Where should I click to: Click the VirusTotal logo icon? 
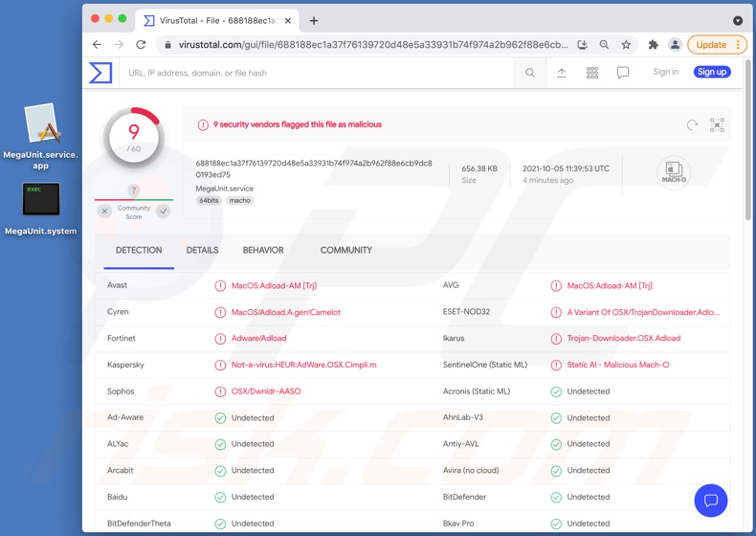coord(100,73)
